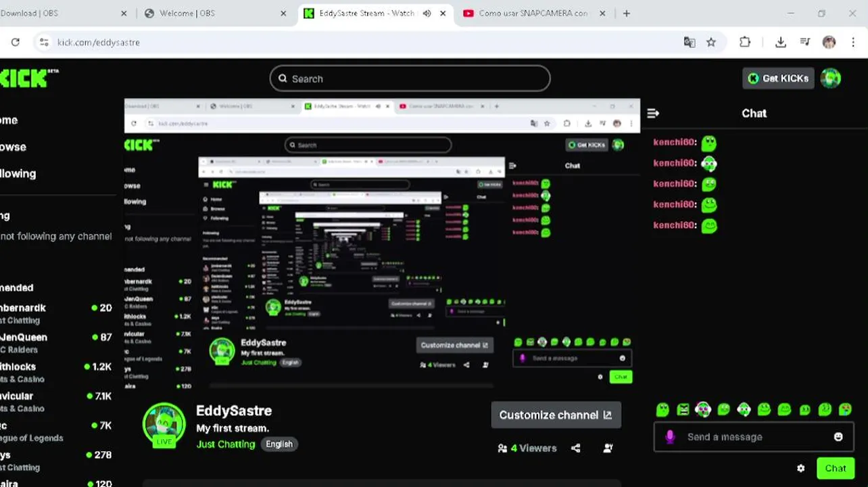Viewport: 868px width, 487px height.
Task: Close the Download | OBS tab
Action: click(x=124, y=13)
